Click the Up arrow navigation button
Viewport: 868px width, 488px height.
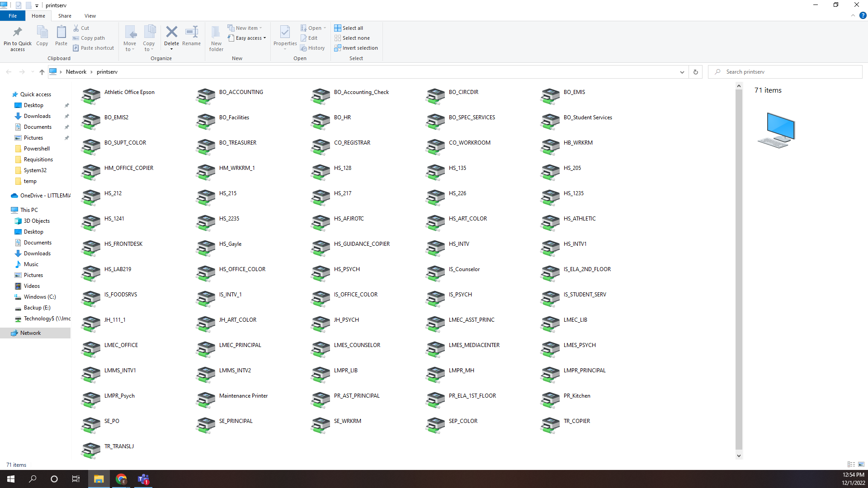42,72
